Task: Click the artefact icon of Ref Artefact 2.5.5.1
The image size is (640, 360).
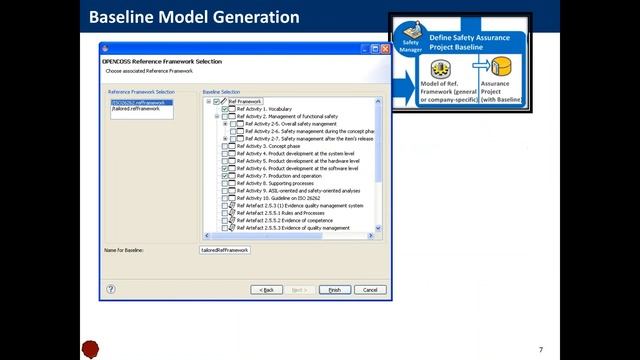Action: [232, 213]
